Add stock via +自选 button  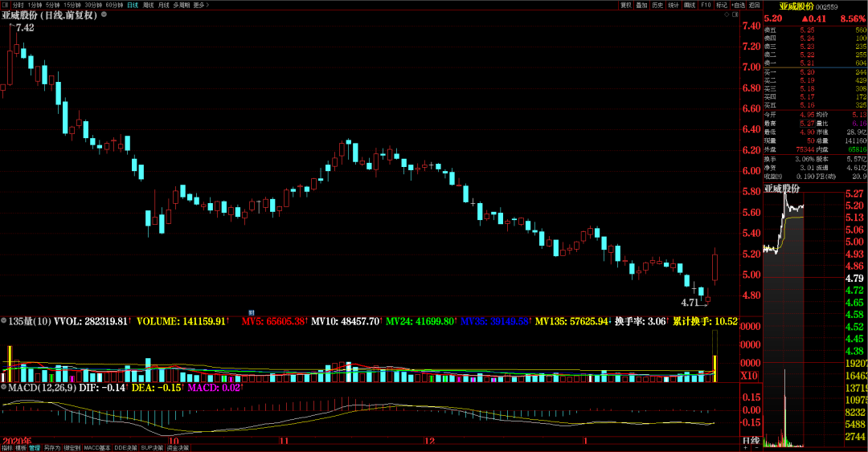click(739, 5)
